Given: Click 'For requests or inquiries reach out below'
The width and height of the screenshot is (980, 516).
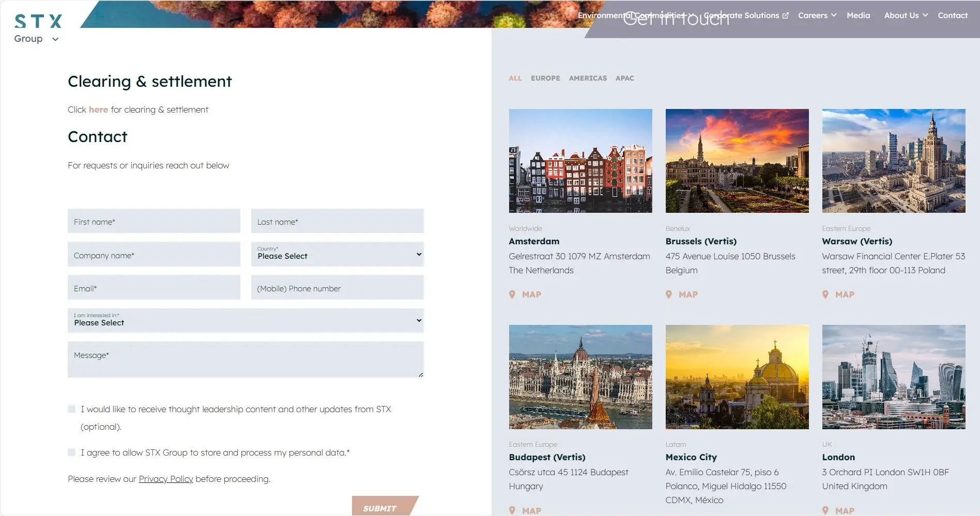Looking at the screenshot, I should tap(148, 165).
